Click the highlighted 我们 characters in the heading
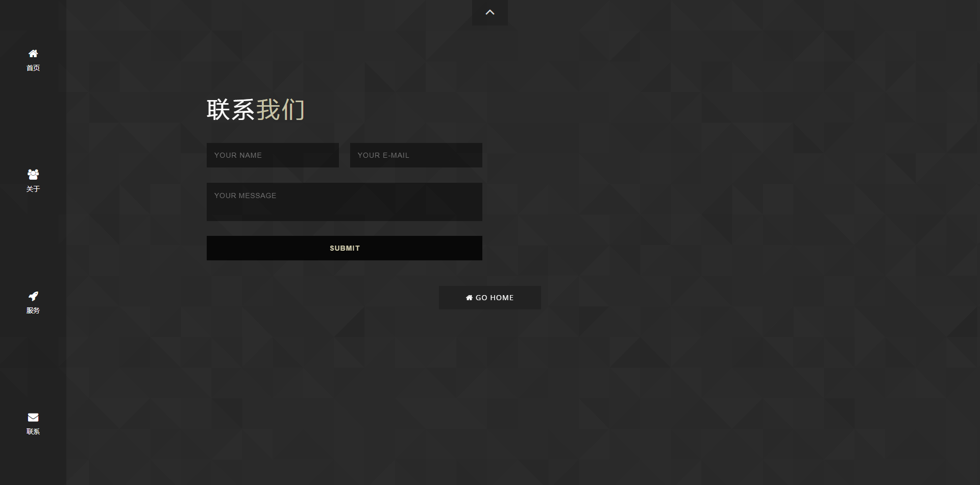 coord(280,110)
